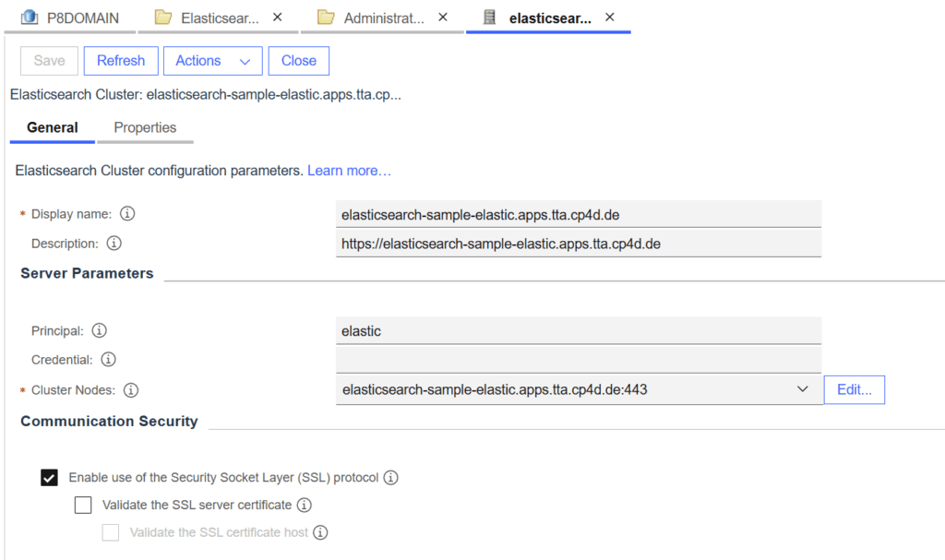Close the Administrat... tab
Viewport: 945px width, 560px height.
click(443, 18)
